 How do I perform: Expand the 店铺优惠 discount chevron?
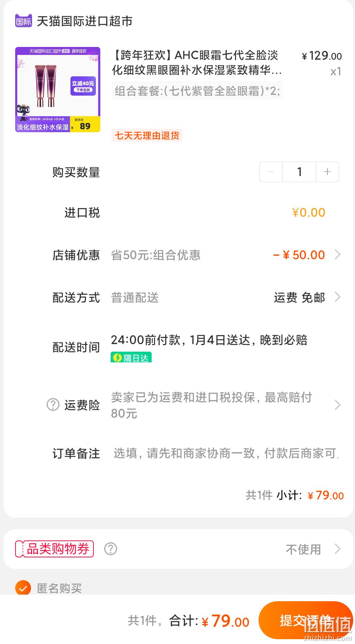tap(338, 255)
